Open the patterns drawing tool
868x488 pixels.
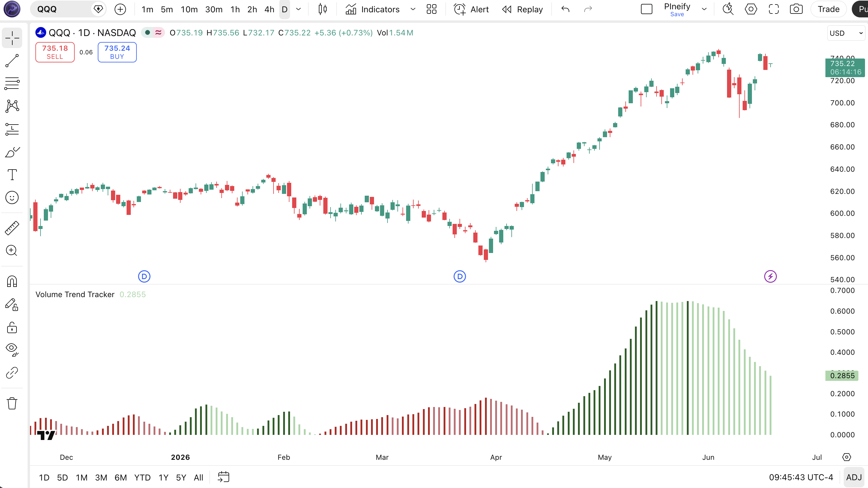pyautogui.click(x=12, y=106)
